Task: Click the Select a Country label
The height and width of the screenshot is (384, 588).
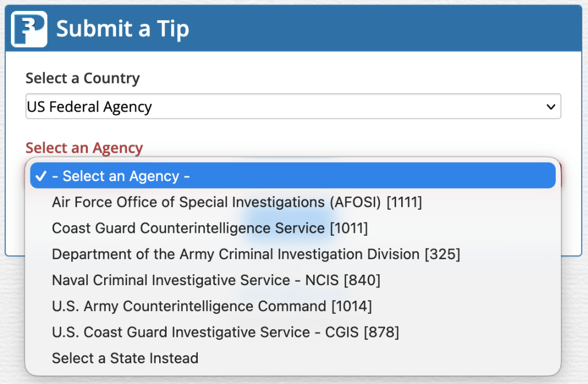Action: click(x=83, y=78)
